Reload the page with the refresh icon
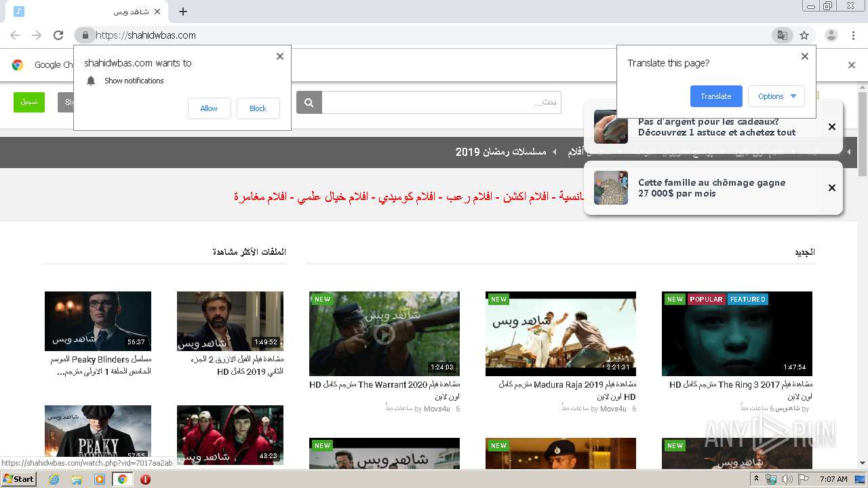This screenshot has height=488, width=868. (58, 35)
